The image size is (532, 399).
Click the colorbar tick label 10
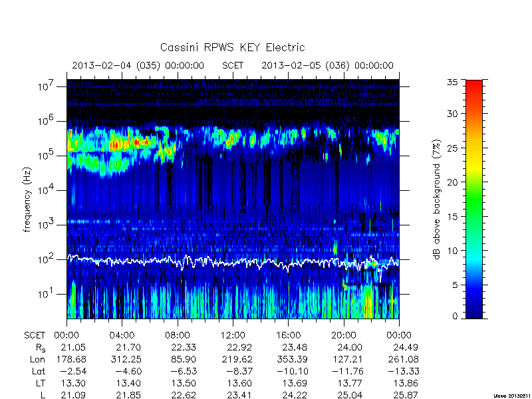click(x=452, y=251)
